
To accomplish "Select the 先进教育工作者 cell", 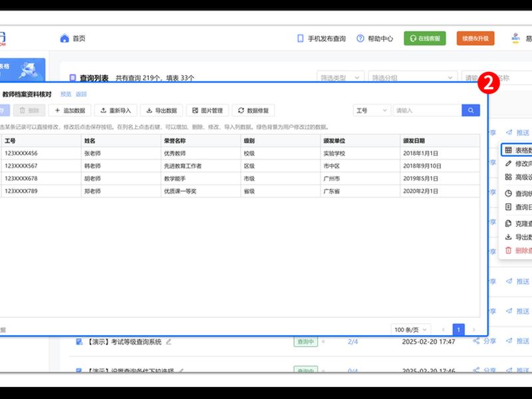I will [201, 166].
